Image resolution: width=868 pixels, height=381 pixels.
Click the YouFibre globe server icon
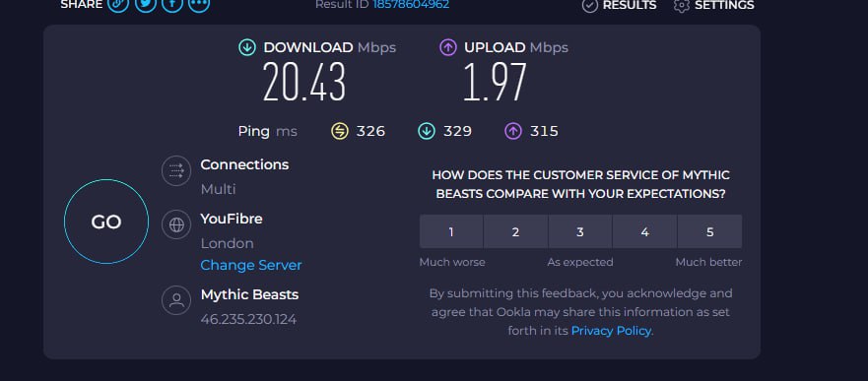point(176,225)
